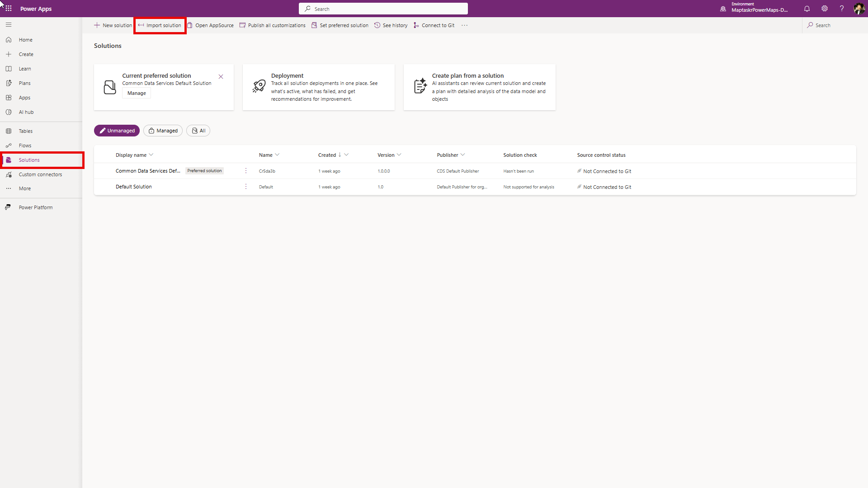Open more commands with the ellipsis in toolbar
The height and width of the screenshot is (488, 868).
pyautogui.click(x=464, y=25)
